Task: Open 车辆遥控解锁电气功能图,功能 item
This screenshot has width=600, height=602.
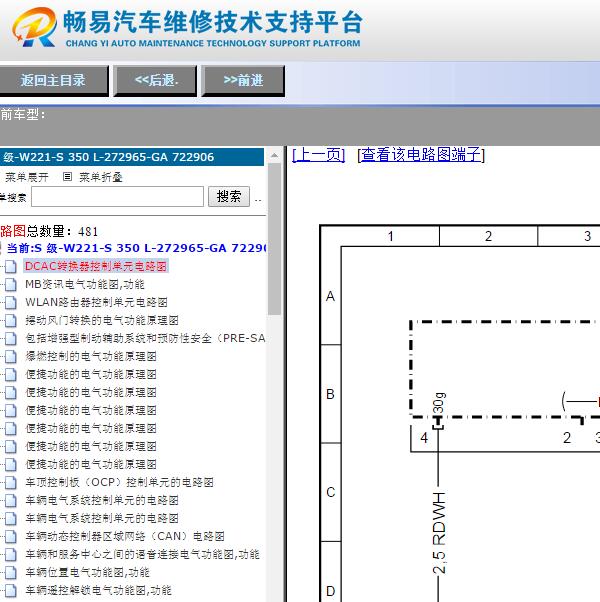Action: click(98, 590)
